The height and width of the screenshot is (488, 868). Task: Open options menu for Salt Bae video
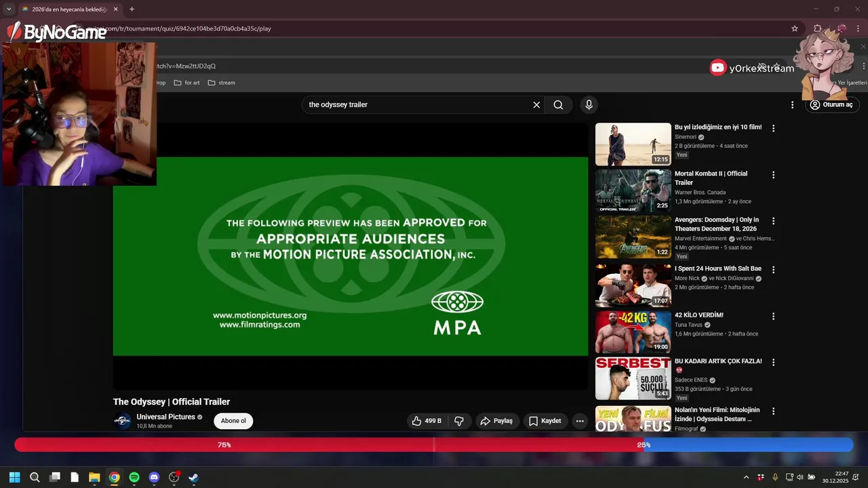click(773, 270)
